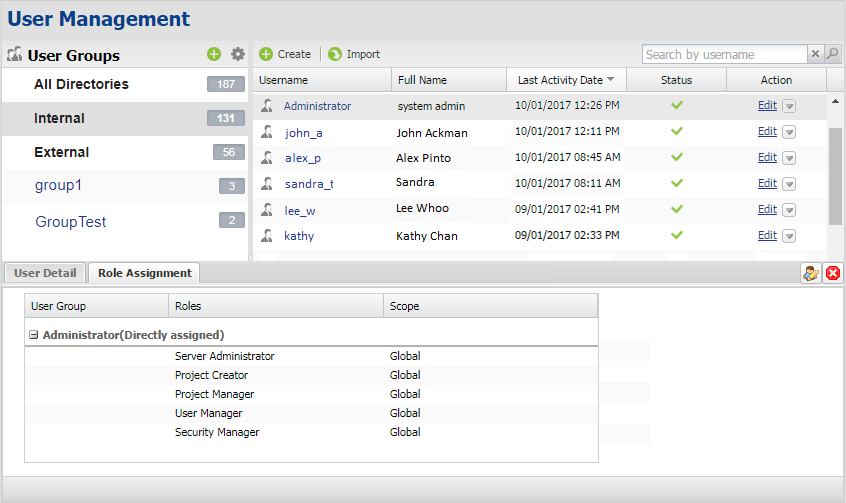Click the search magnifier icon
The height and width of the screenshot is (503, 846).
pos(833,55)
